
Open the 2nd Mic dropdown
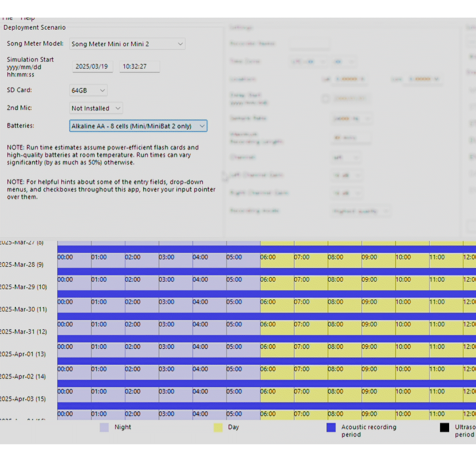coord(96,108)
